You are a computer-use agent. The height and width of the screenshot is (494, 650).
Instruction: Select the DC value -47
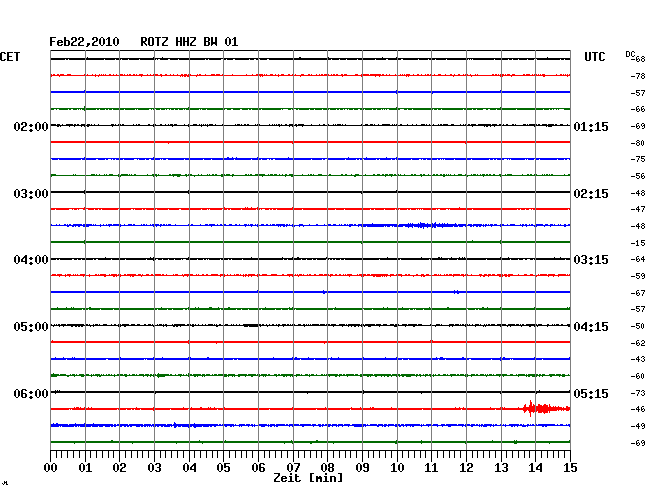(x=638, y=209)
